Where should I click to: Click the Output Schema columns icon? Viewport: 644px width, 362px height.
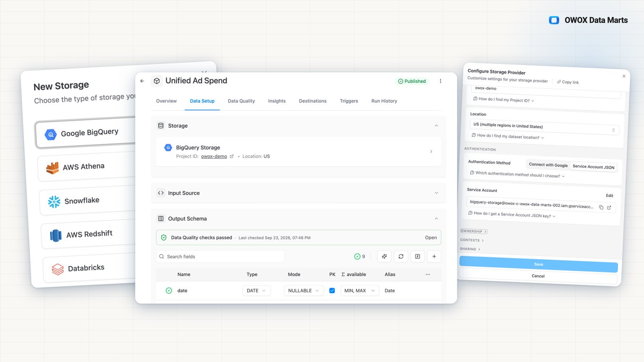point(161,219)
